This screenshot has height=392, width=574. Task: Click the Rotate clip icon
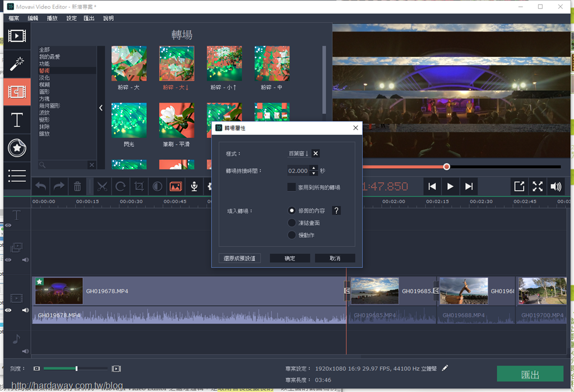(121, 187)
